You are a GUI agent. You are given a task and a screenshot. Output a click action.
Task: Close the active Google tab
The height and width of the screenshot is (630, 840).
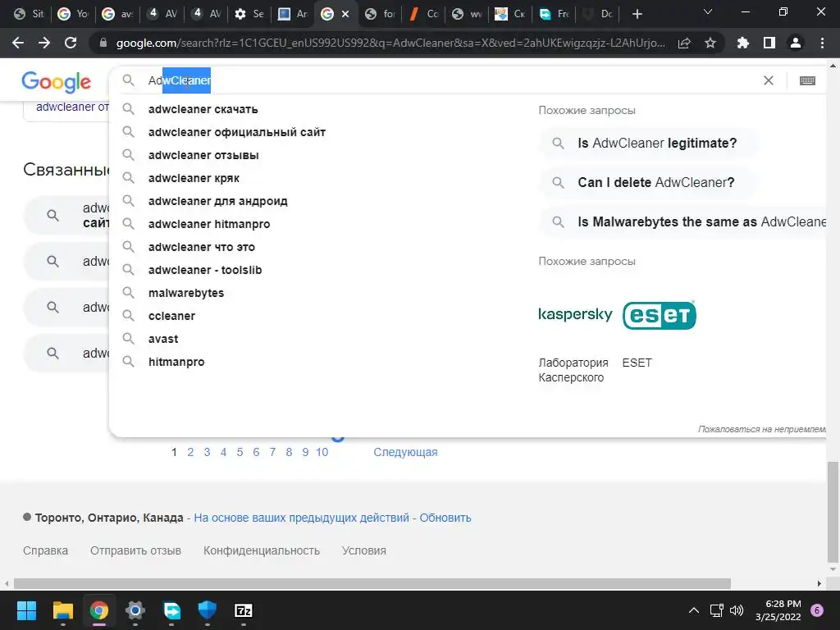345,14
